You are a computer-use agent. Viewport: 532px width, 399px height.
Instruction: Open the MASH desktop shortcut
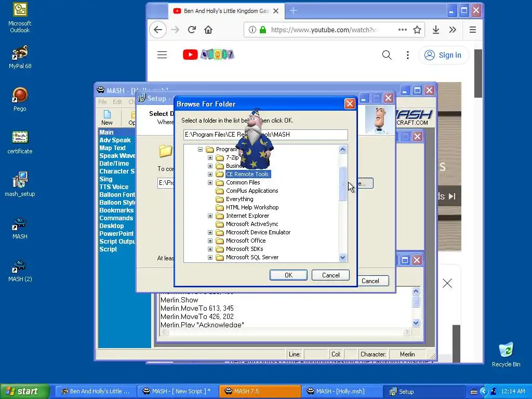pos(20,228)
